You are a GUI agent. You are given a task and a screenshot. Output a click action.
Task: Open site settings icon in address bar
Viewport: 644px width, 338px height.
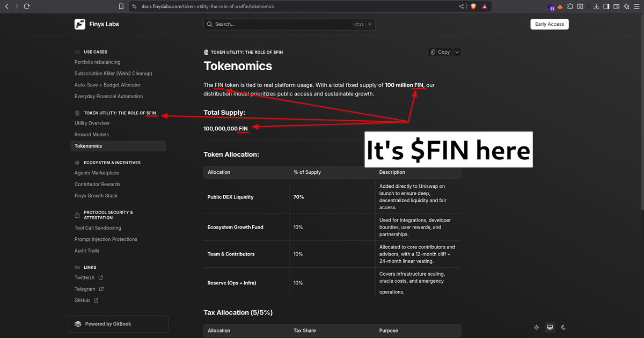[134, 6]
